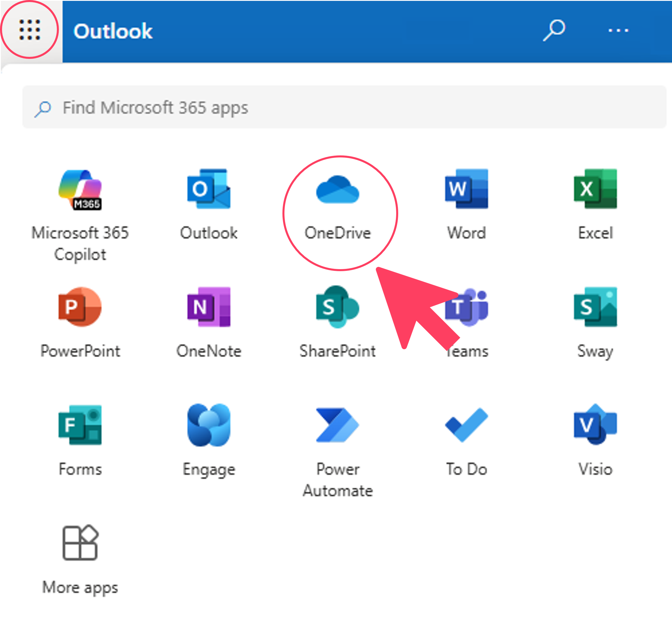Viewport: 672px width, 617px height.
Task: Open the app launcher waffle icon
Action: [30, 30]
